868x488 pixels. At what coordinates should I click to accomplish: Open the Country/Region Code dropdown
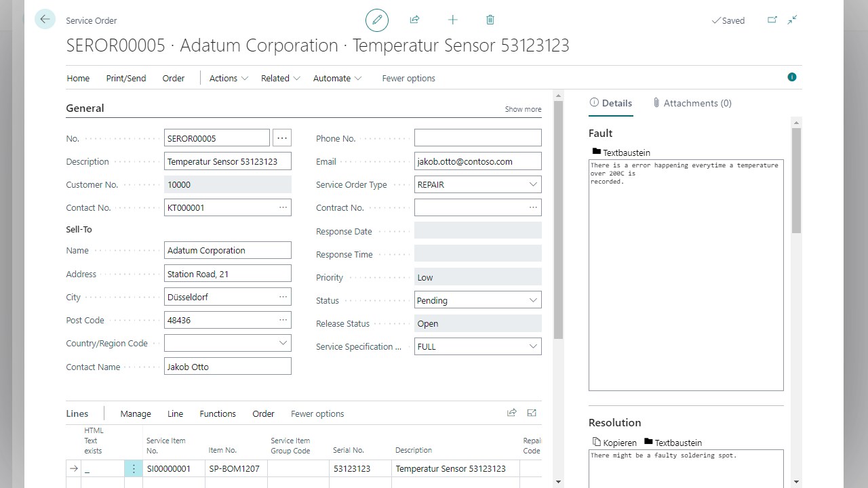[283, 343]
